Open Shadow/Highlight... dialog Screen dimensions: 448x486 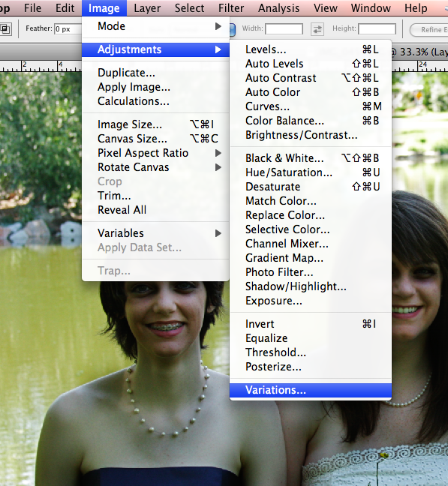pyautogui.click(x=311, y=286)
